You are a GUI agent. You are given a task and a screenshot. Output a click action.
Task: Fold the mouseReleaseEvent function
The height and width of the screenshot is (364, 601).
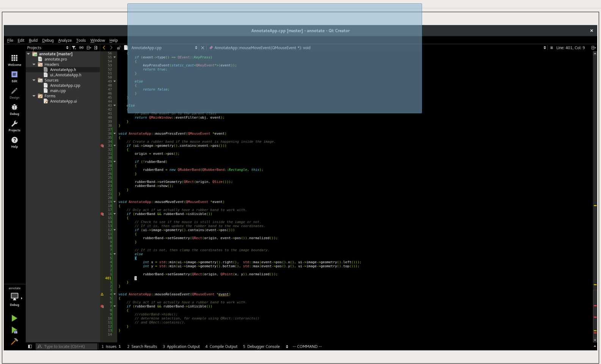click(115, 294)
